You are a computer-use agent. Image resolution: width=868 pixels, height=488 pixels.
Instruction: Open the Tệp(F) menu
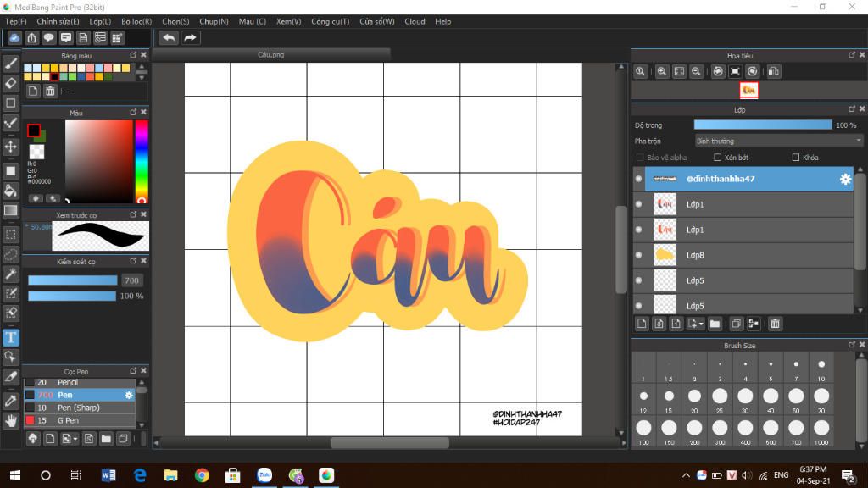pyautogui.click(x=16, y=21)
